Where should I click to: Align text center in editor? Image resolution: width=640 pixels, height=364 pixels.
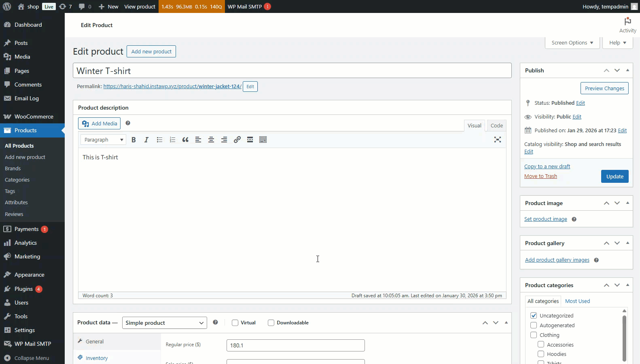[211, 140]
